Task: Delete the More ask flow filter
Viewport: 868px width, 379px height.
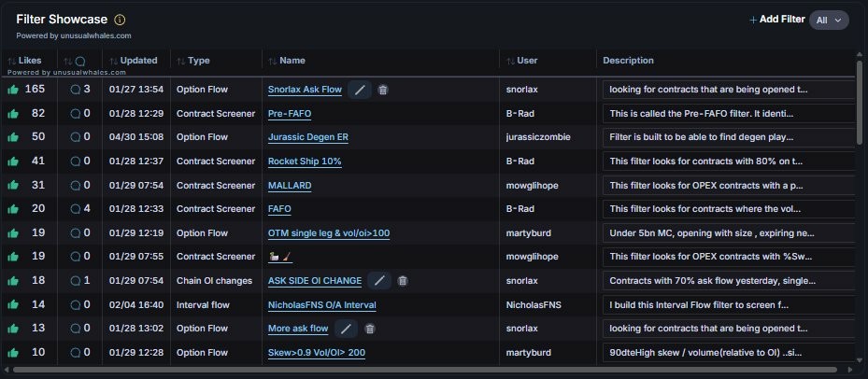Action: click(x=369, y=329)
